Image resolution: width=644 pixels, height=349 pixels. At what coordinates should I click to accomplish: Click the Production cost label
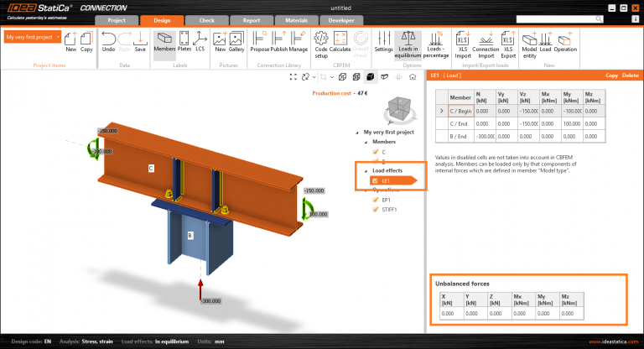tap(331, 93)
